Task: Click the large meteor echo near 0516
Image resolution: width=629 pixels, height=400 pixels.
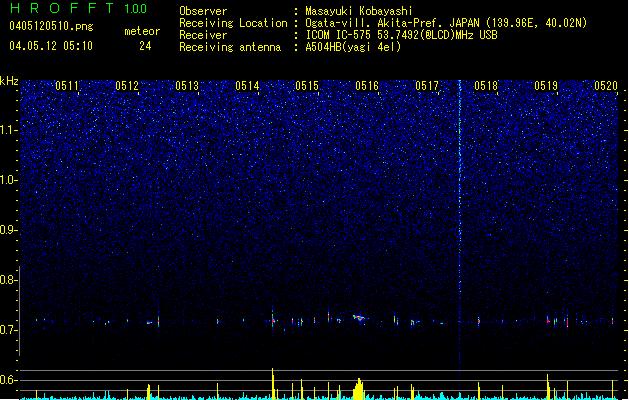Action: click(360, 318)
